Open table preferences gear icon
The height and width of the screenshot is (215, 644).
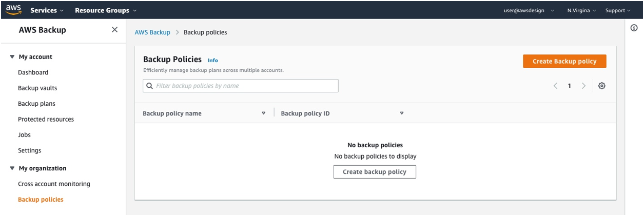[602, 86]
